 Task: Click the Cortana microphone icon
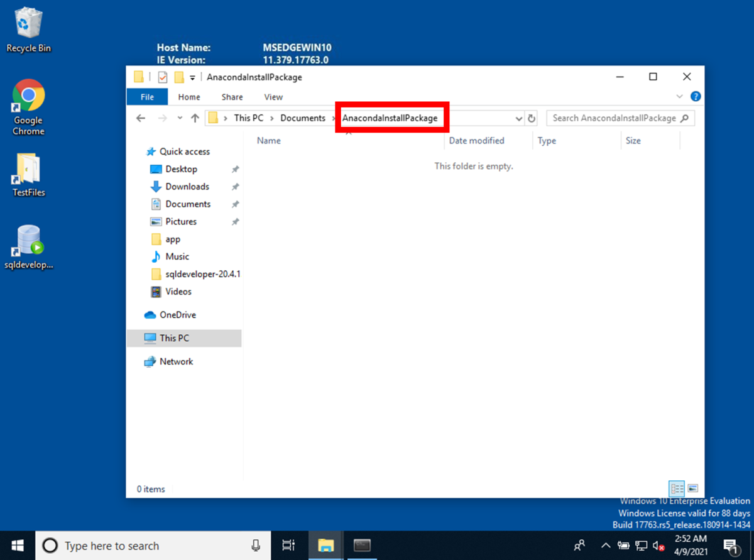(x=256, y=546)
